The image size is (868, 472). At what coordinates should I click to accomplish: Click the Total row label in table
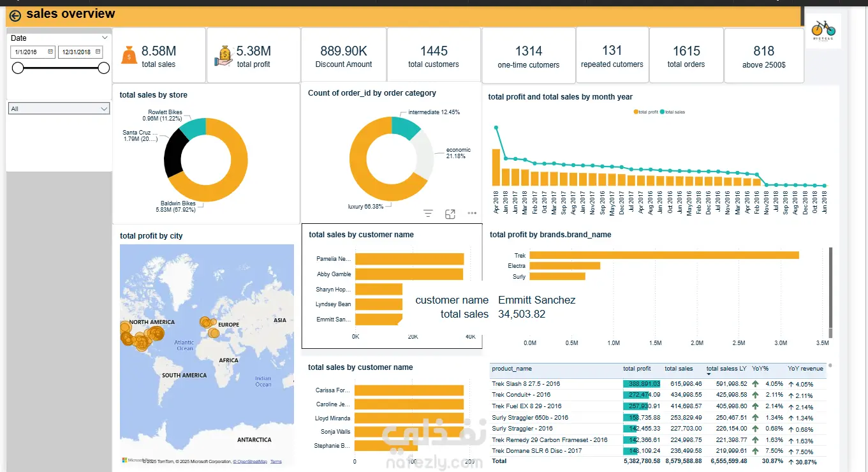point(499,461)
